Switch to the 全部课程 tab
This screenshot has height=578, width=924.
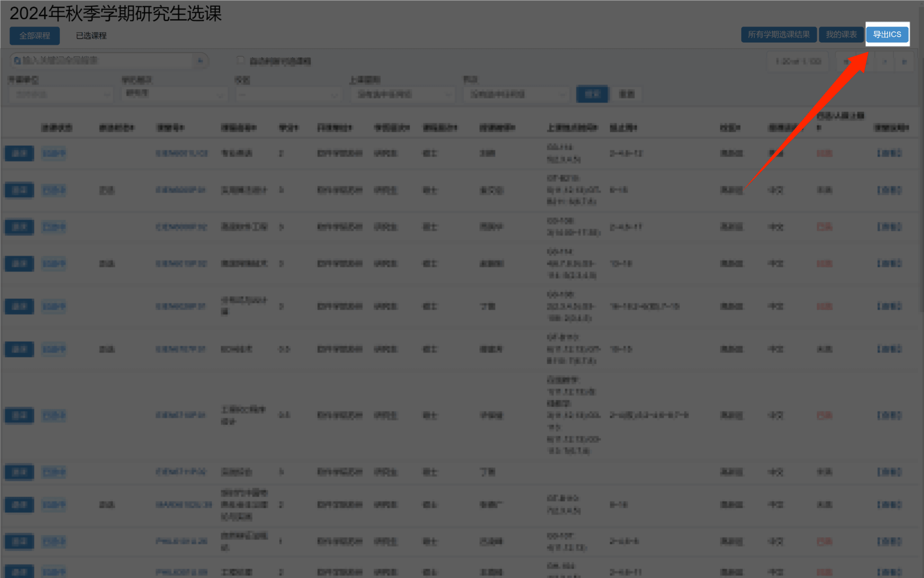(x=34, y=36)
